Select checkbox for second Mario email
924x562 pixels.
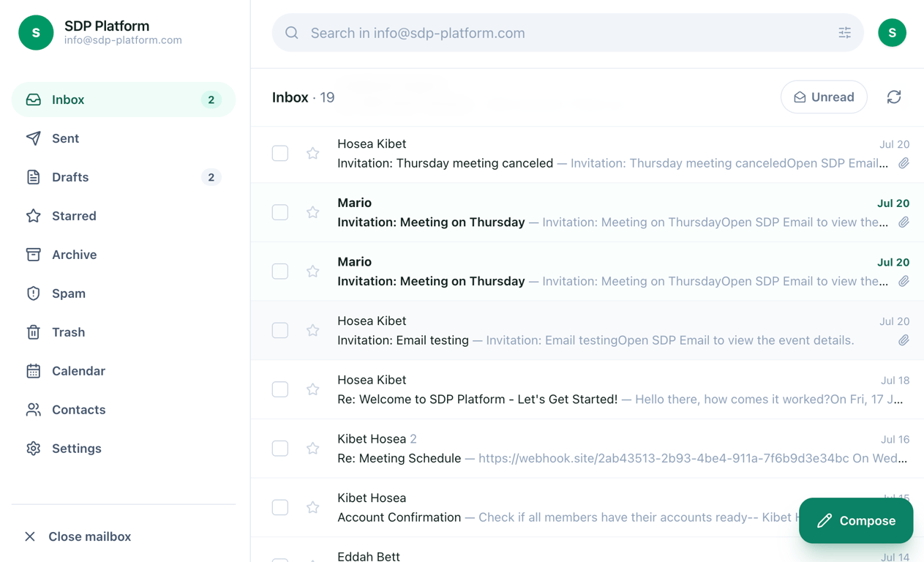coord(280,271)
